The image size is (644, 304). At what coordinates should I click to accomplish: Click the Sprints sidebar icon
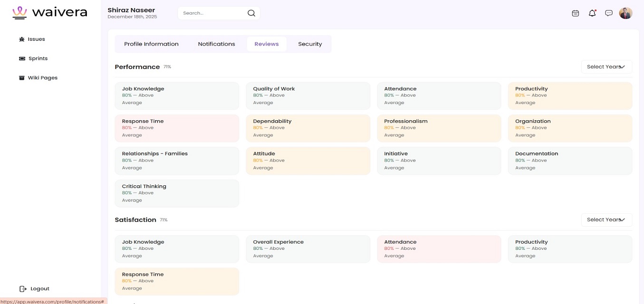coord(22,58)
